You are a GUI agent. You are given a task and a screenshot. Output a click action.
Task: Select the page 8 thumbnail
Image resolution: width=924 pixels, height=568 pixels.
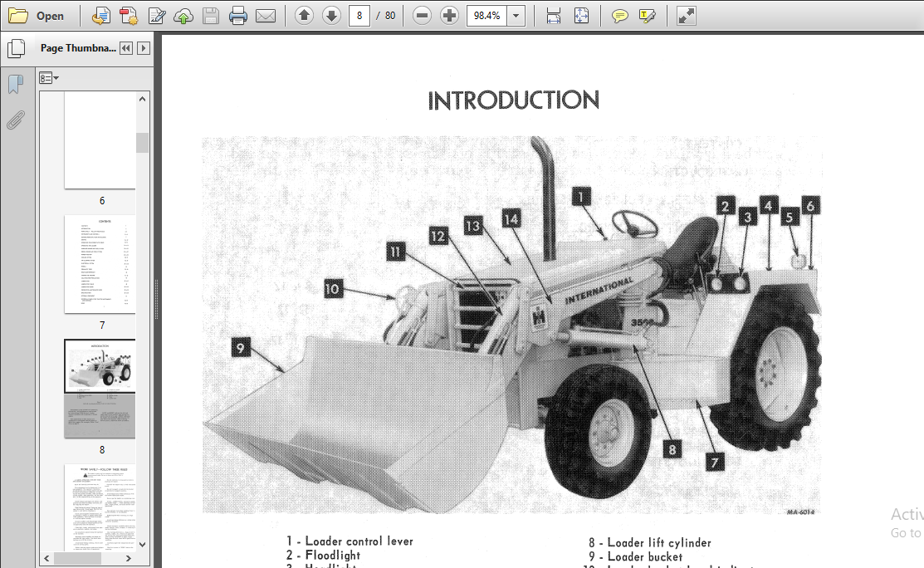coord(100,389)
